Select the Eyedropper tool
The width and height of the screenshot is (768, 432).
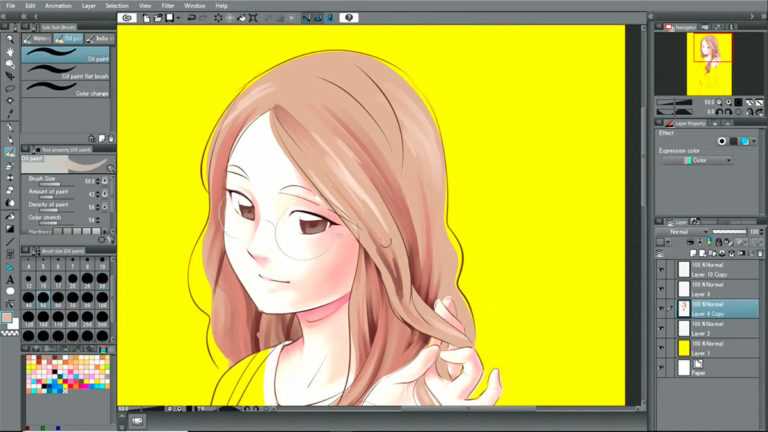tap(10, 113)
